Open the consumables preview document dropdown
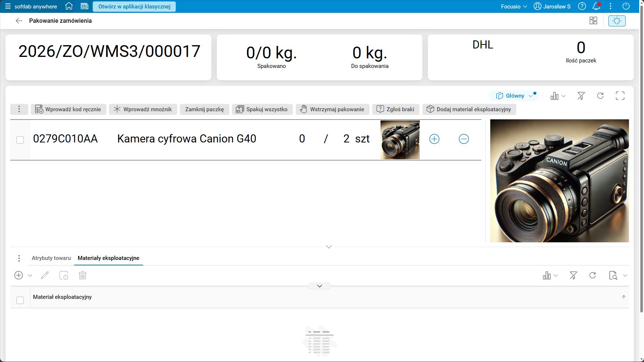This screenshot has height=362, width=644. [x=618, y=275]
